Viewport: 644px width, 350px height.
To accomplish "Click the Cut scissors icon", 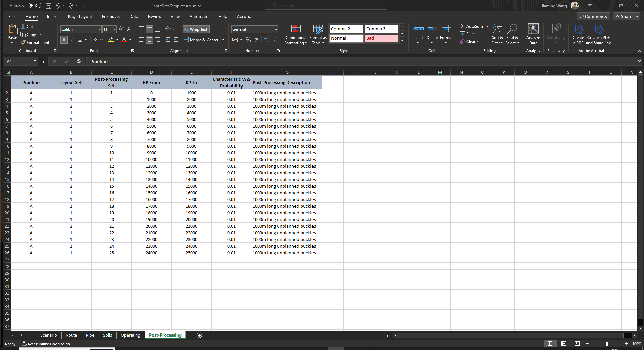I will pos(23,26).
